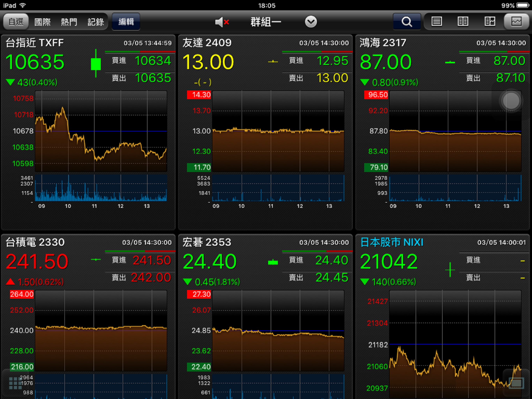532x399 pixels.
Task: Tap the TXFF candlestick indicator
Action: (x=96, y=64)
